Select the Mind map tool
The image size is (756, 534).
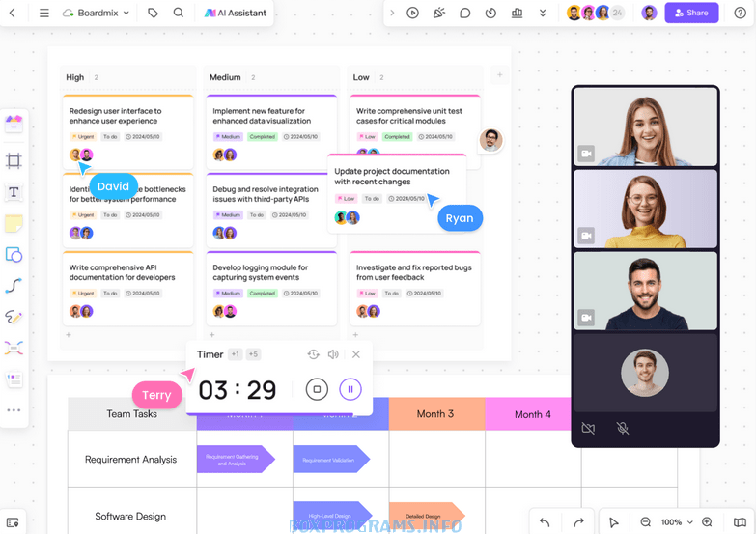[x=14, y=348]
